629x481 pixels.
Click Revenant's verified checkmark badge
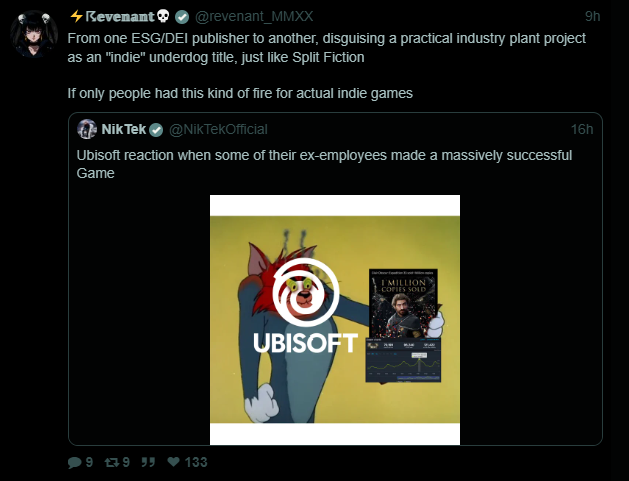coord(182,17)
